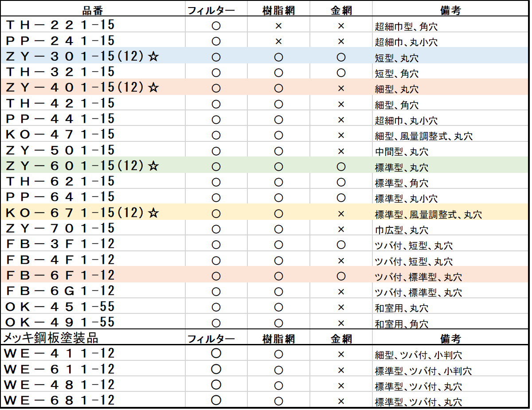Click the ○ under 樹脂網 for WE-481-12

pos(278,386)
